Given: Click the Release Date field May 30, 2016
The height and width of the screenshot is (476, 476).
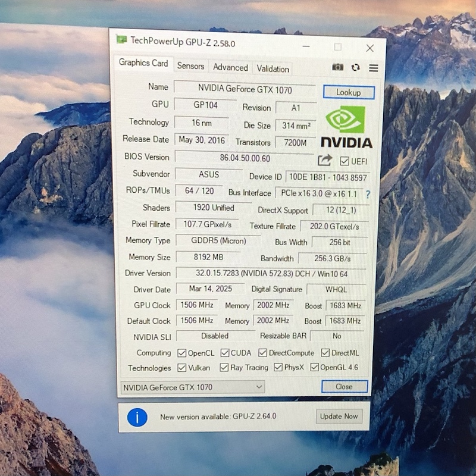Looking at the screenshot, I should 202,140.
